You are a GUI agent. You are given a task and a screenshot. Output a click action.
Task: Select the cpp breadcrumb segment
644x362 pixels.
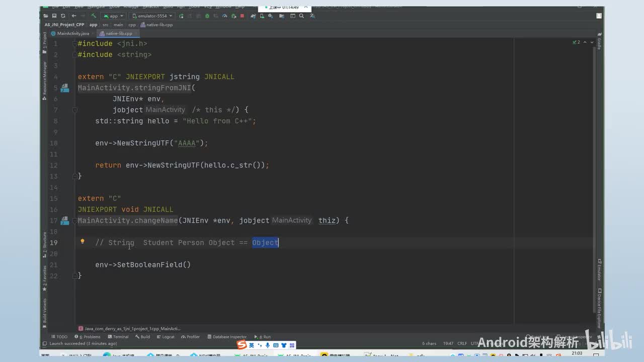[x=132, y=25]
